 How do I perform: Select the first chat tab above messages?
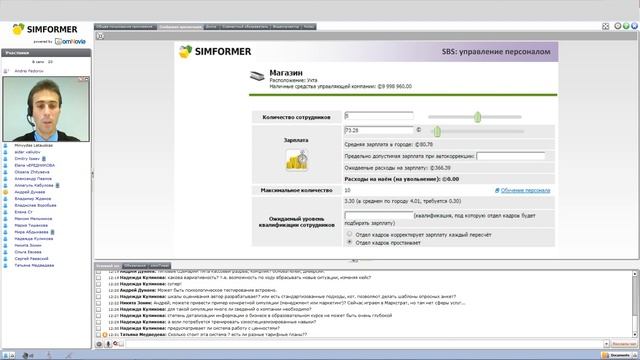point(108,266)
